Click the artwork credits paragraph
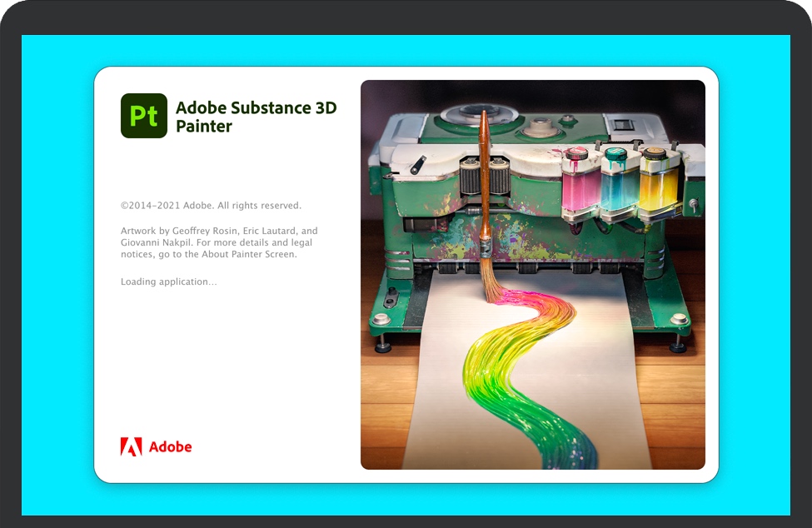 coord(219,242)
